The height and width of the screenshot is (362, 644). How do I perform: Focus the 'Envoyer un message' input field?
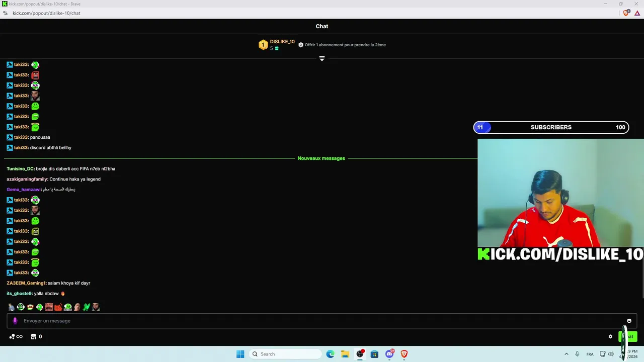click(x=322, y=321)
